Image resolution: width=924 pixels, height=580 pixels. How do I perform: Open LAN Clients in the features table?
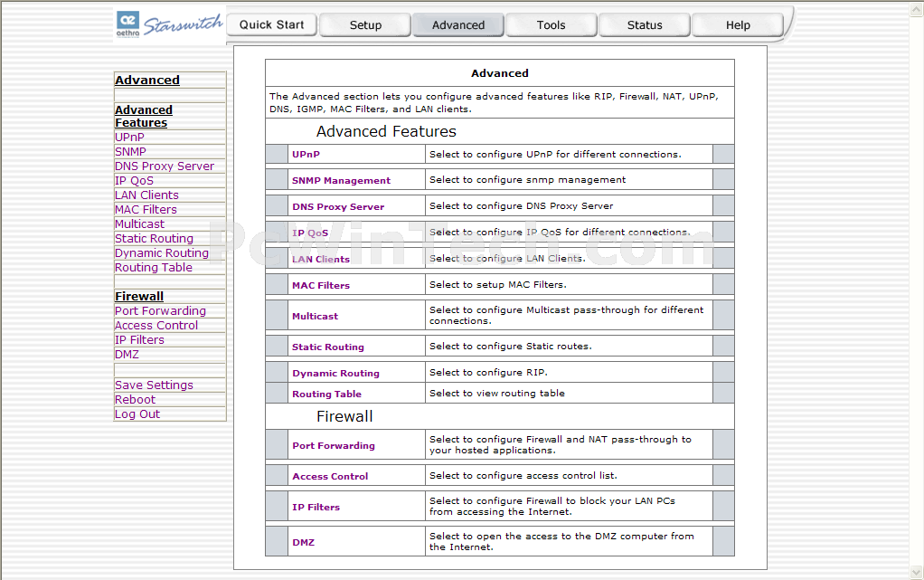[x=321, y=259]
